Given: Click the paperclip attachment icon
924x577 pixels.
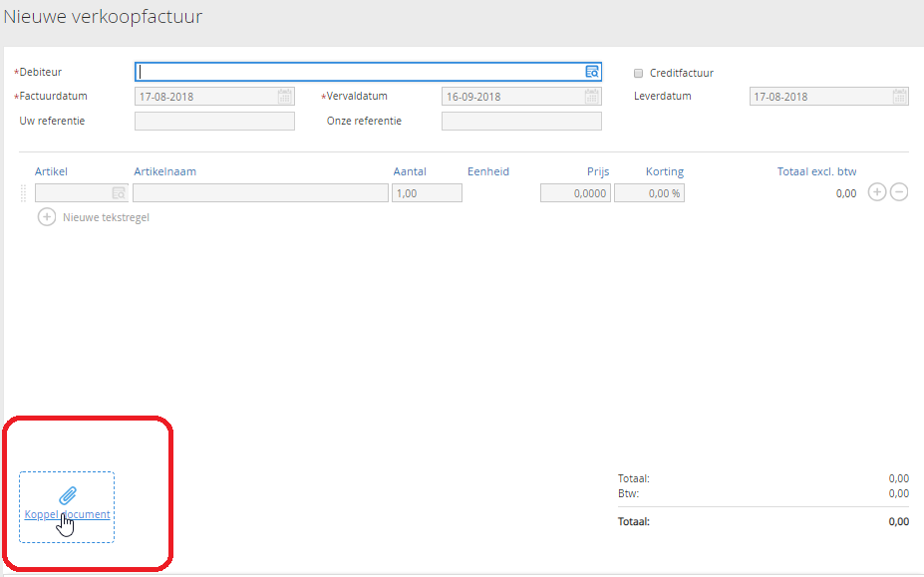Looking at the screenshot, I should coord(67,495).
